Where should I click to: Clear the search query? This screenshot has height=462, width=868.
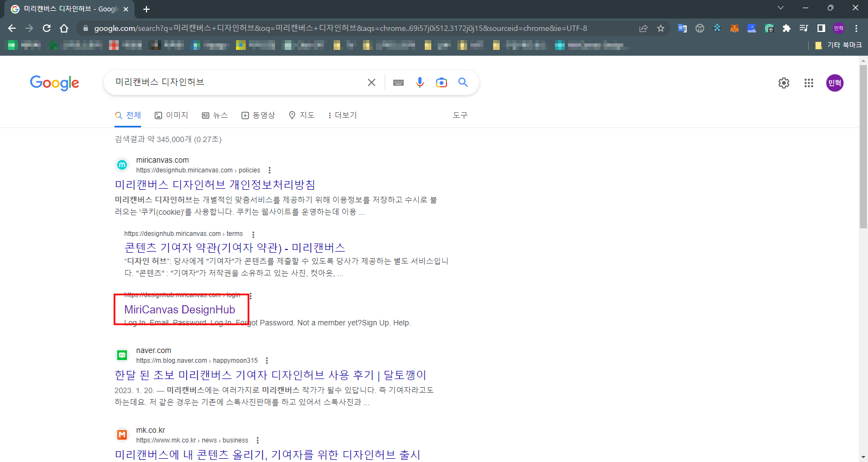[372, 82]
